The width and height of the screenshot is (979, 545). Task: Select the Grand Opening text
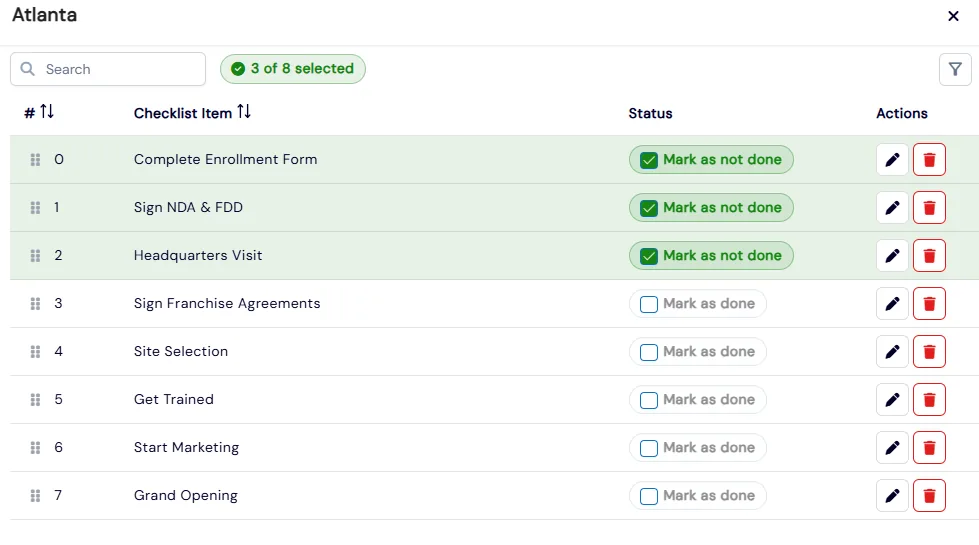click(x=185, y=496)
